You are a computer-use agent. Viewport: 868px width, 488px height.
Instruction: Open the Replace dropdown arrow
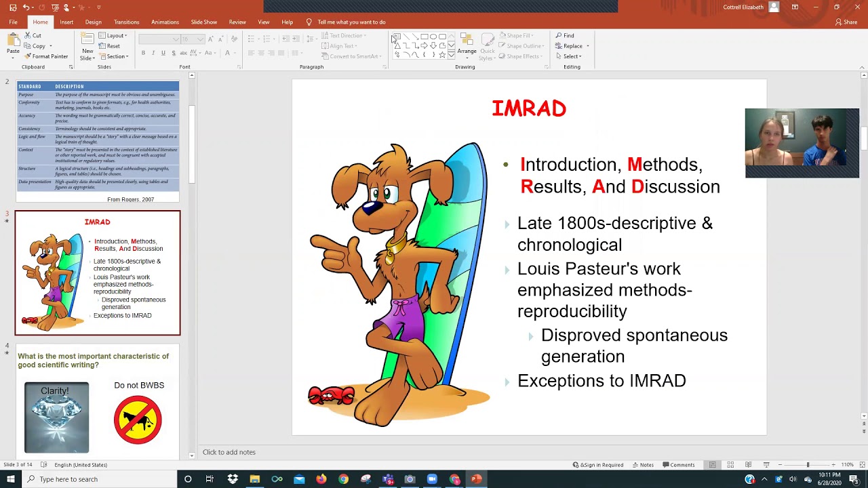587,46
